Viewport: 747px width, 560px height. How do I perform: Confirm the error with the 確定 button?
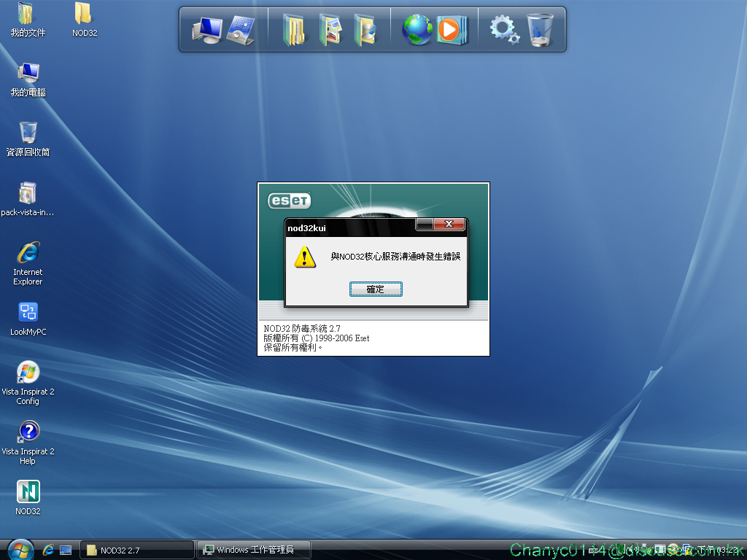[376, 289]
